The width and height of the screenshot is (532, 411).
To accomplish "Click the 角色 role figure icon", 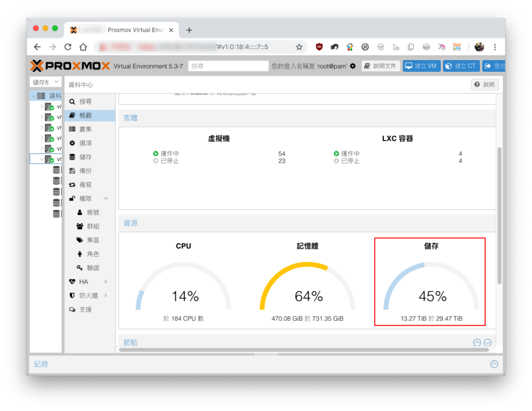I will [79, 254].
